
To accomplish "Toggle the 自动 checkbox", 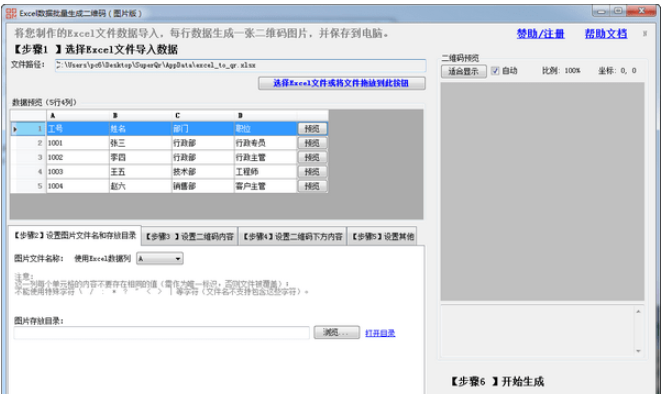I will pyautogui.click(x=495, y=71).
